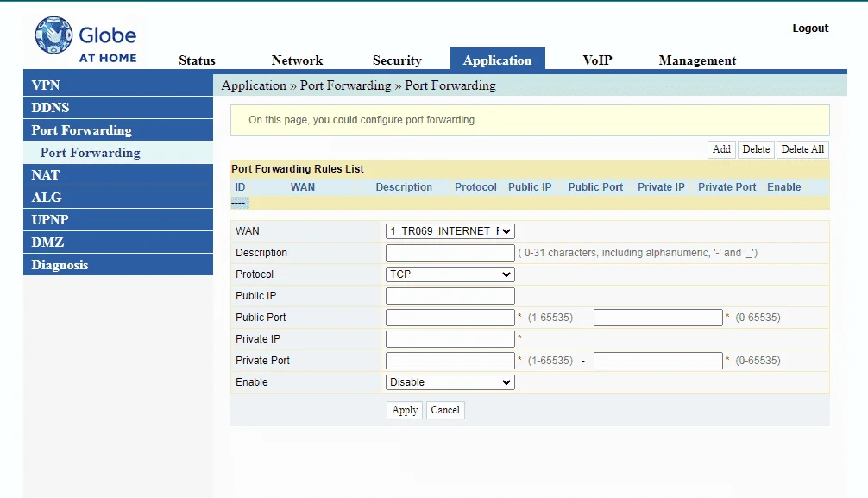Click the WAN column header

pos(302,187)
